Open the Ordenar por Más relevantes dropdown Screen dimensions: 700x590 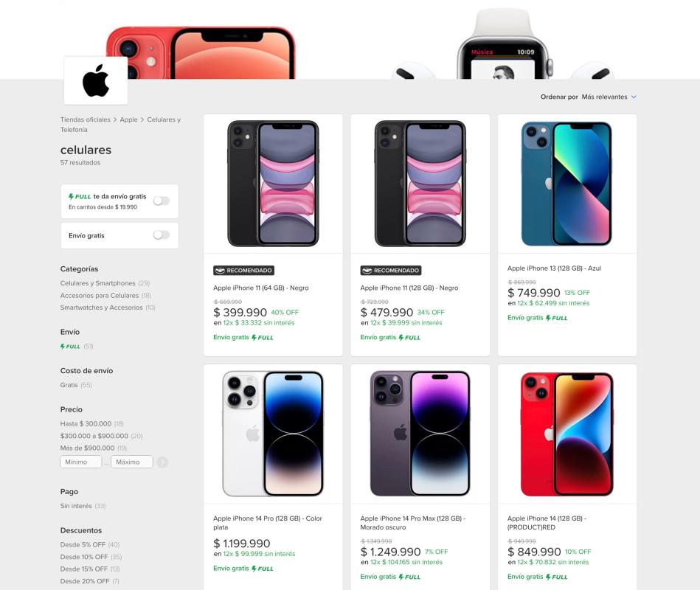[609, 97]
